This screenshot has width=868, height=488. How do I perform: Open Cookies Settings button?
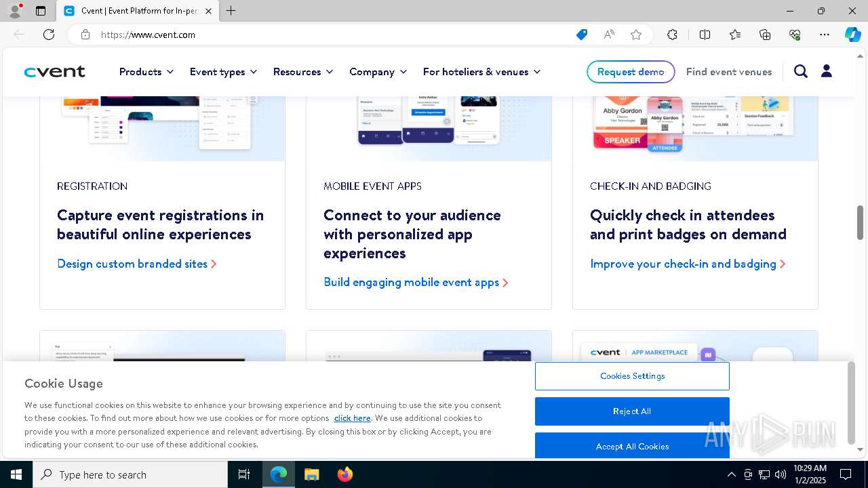(x=632, y=376)
